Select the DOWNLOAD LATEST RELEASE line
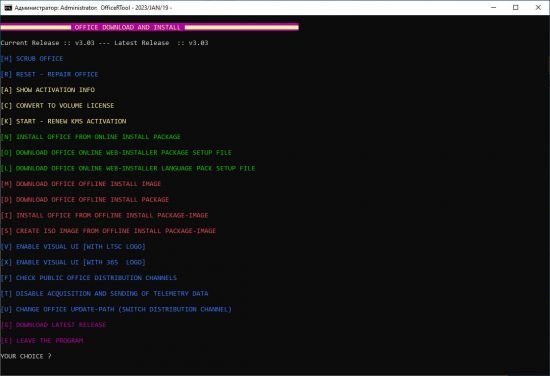 53,325
